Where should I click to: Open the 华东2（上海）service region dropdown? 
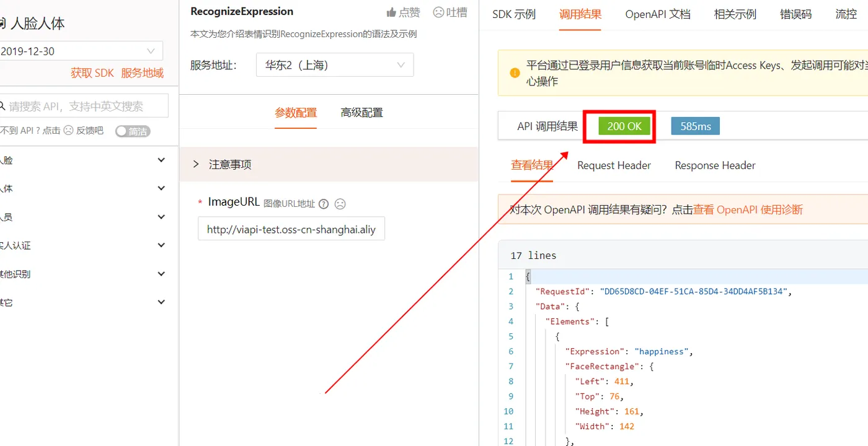335,64
